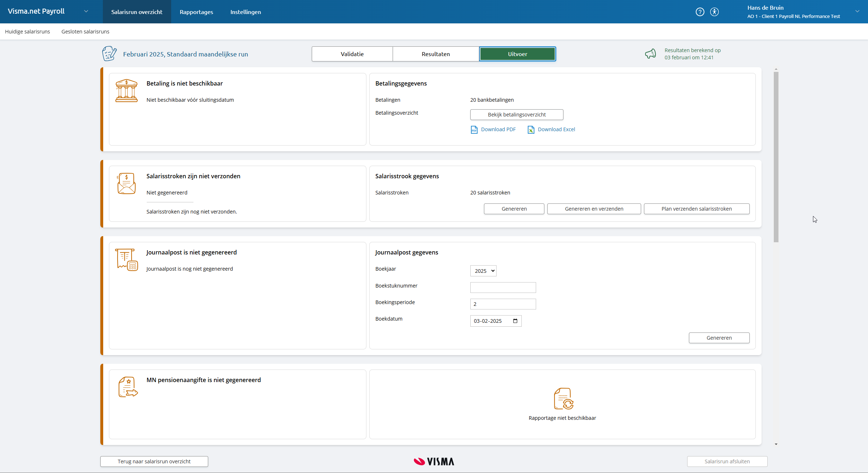Click the Download Excel icon
The height and width of the screenshot is (473, 868).
(x=531, y=129)
